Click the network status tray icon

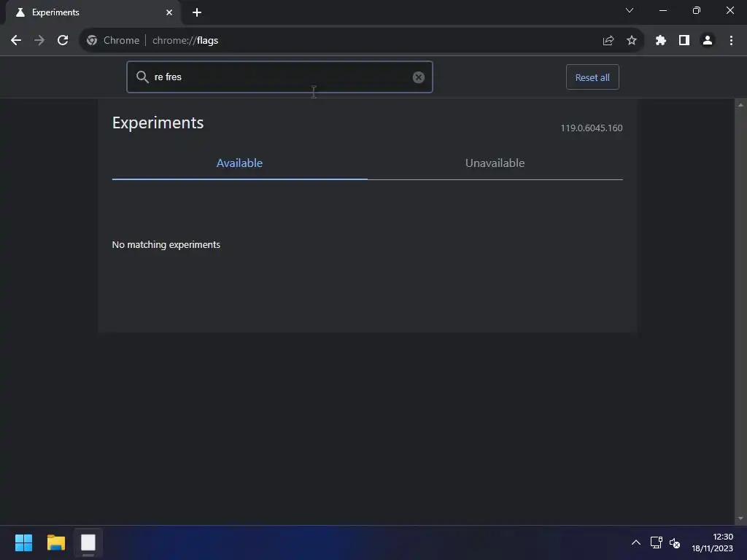coord(656,542)
